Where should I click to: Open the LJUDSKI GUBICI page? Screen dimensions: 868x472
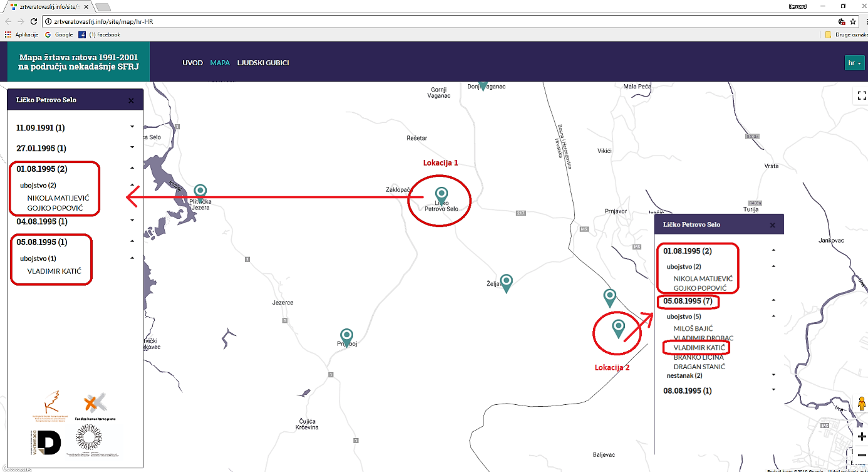click(263, 63)
